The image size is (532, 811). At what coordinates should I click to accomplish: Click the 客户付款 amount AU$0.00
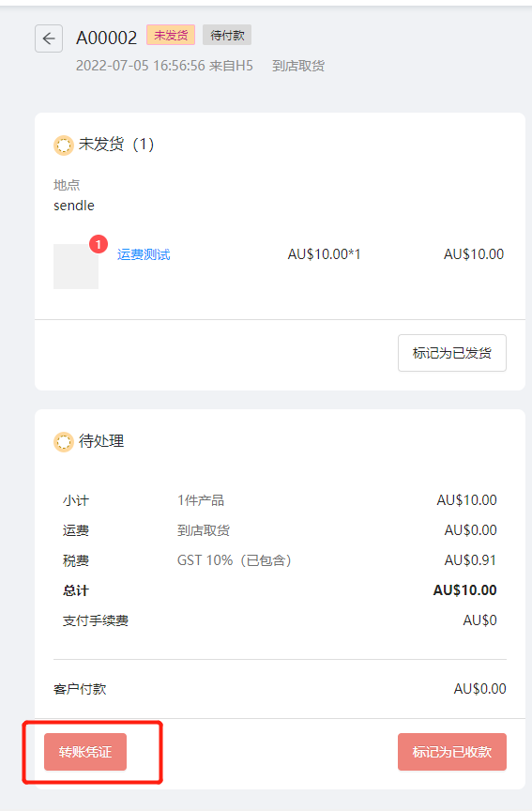point(479,688)
